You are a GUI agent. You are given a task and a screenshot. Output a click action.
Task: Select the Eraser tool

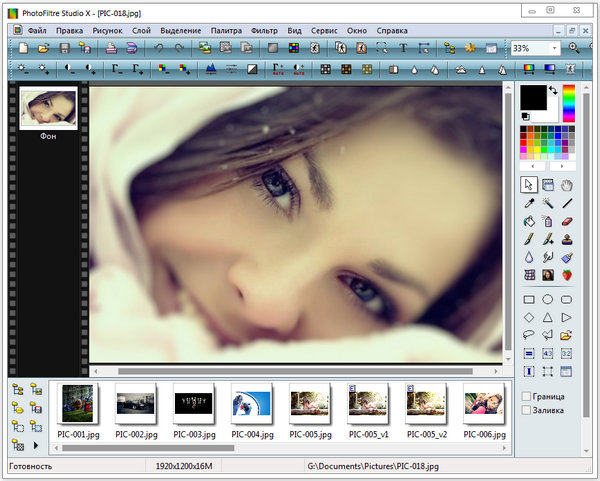click(x=567, y=221)
